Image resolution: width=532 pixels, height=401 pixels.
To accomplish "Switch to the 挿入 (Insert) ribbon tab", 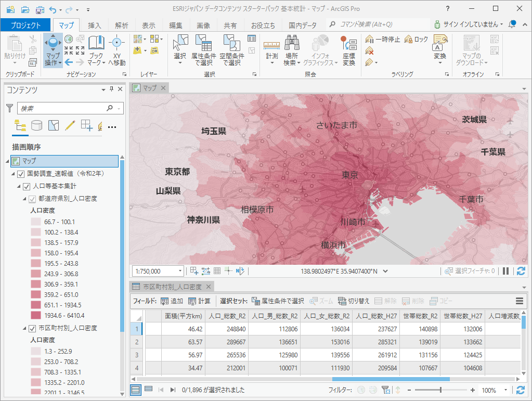I will (x=95, y=25).
